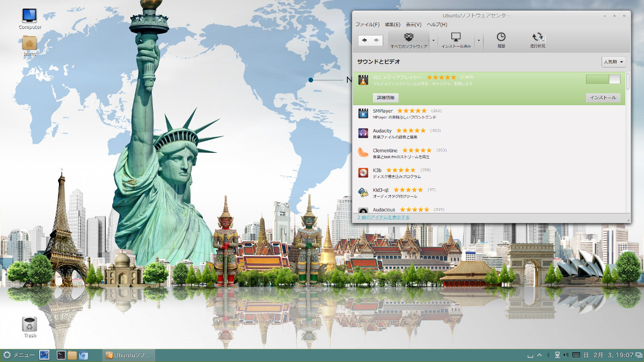
Task: Click the Ubuntuソフ... taskbar window button
Action: (129, 355)
